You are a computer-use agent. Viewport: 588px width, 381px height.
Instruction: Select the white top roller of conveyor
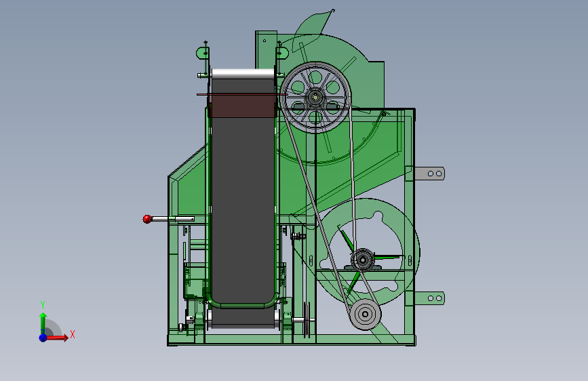pos(243,73)
